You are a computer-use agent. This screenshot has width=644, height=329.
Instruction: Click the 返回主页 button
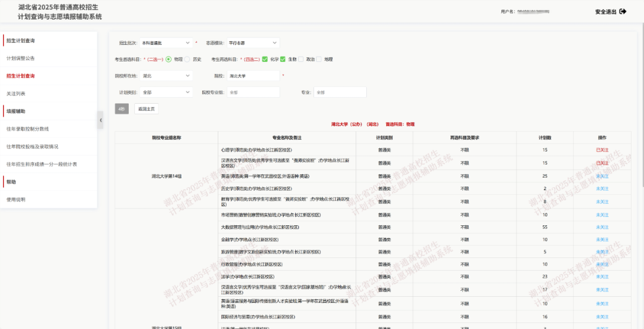tap(146, 109)
